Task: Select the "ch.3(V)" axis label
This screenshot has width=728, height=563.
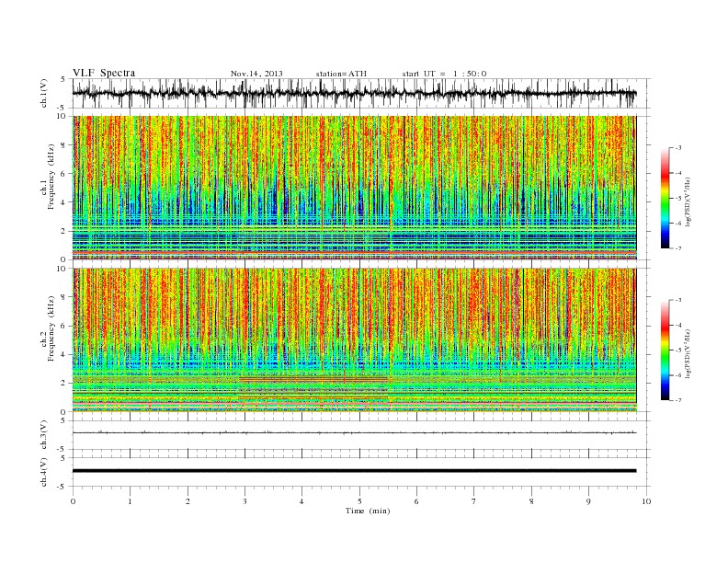Action: (44, 435)
